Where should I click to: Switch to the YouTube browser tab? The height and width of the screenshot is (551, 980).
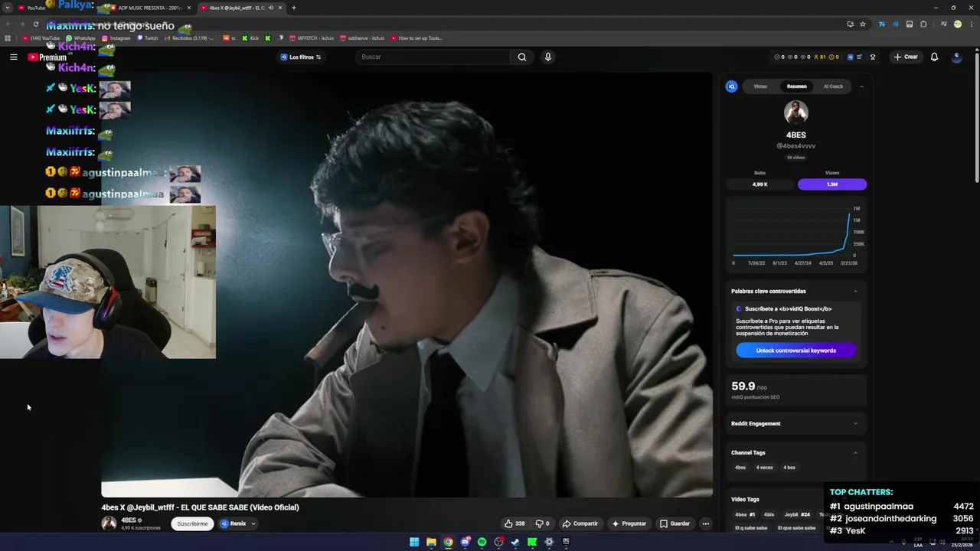tap(36, 8)
